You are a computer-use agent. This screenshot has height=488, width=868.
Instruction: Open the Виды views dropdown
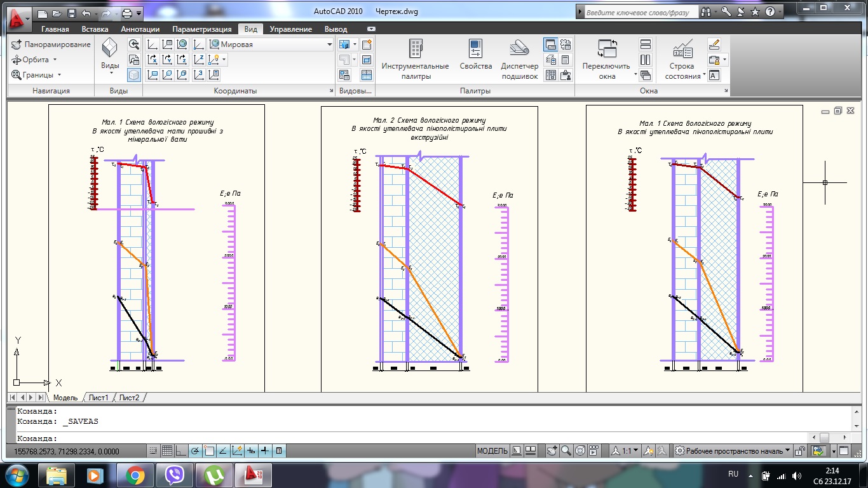110,65
